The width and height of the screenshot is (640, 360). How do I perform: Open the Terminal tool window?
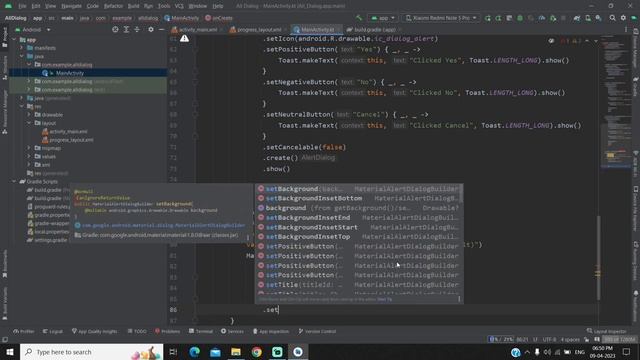click(x=201, y=331)
